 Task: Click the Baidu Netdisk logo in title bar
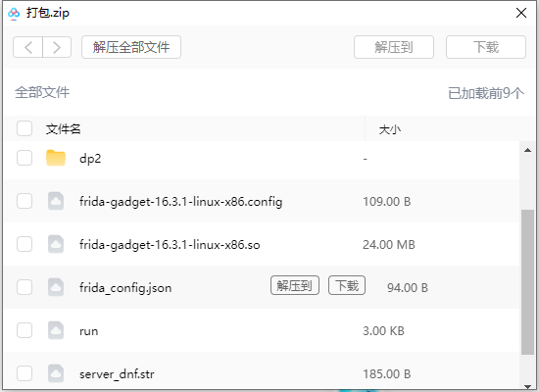(14, 14)
